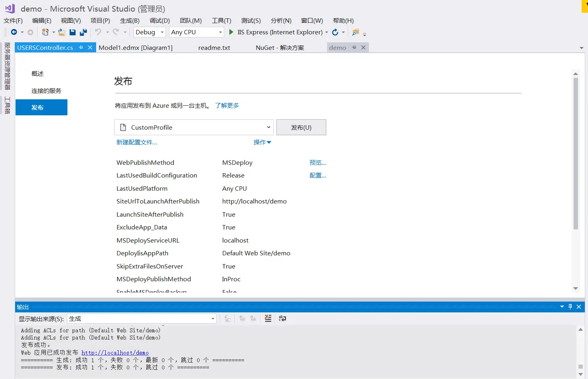Image resolution: width=588 pixels, height=379 pixels.
Task: Switch to readme.txt tab
Action: coord(214,47)
